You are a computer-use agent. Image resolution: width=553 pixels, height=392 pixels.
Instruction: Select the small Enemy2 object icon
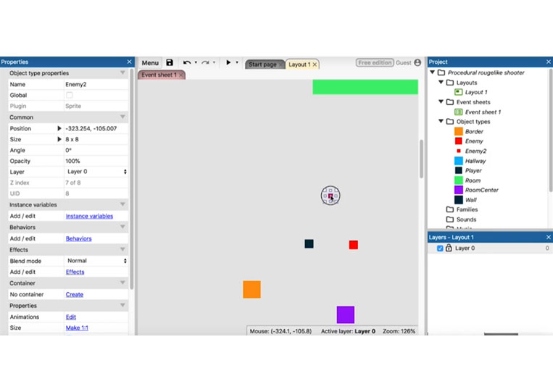(x=459, y=151)
